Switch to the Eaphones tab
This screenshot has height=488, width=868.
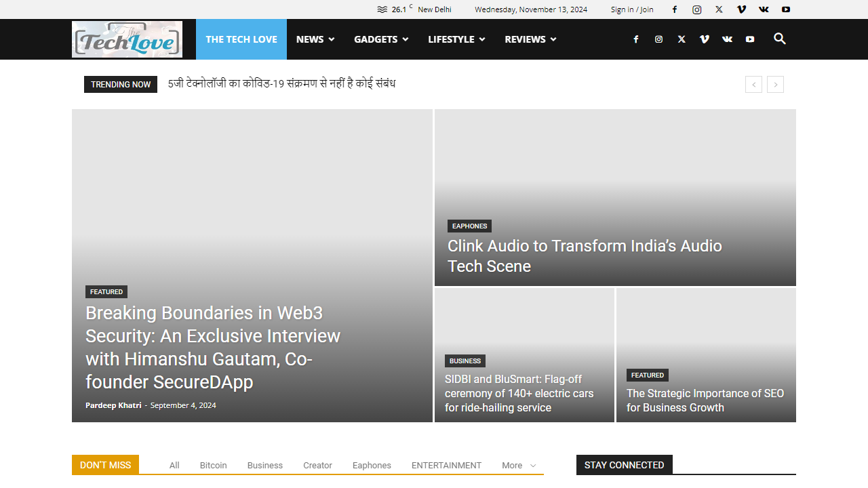tap(372, 466)
